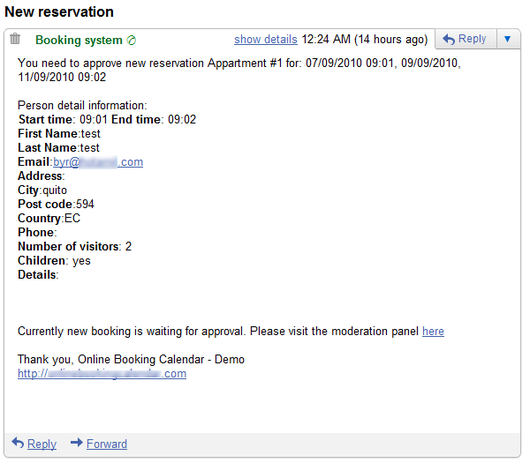
Task: Click the top Reply button label
Action: pyautogui.click(x=472, y=39)
